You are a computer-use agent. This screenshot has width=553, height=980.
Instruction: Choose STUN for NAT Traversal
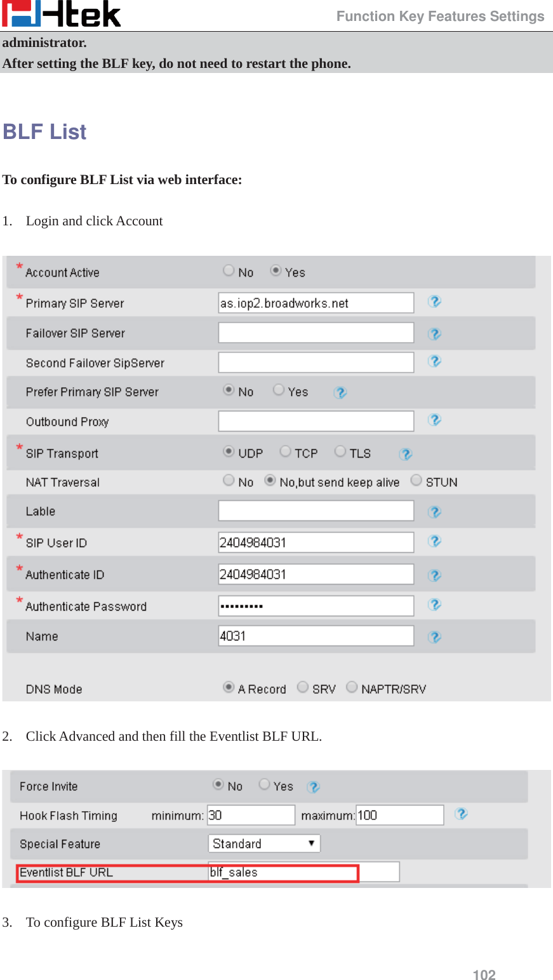pos(416,480)
